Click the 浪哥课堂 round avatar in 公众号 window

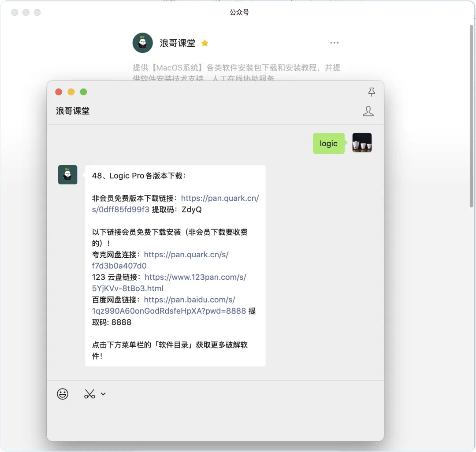pos(143,43)
